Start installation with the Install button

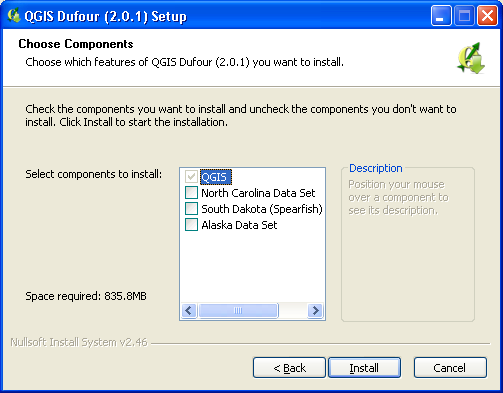pos(364,368)
